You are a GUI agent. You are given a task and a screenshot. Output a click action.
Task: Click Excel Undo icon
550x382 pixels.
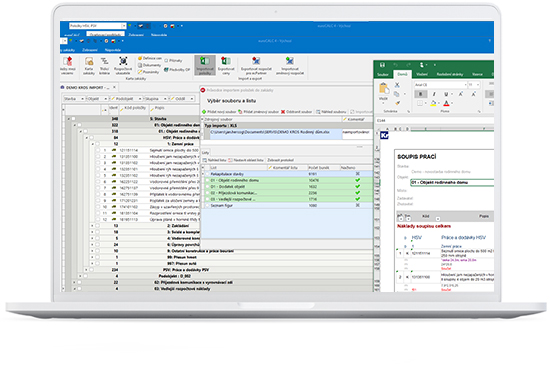point(395,65)
